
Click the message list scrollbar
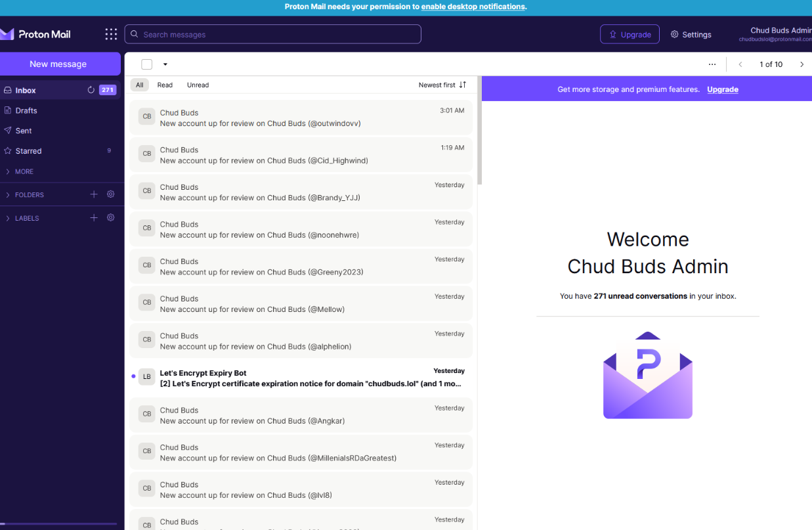480,131
